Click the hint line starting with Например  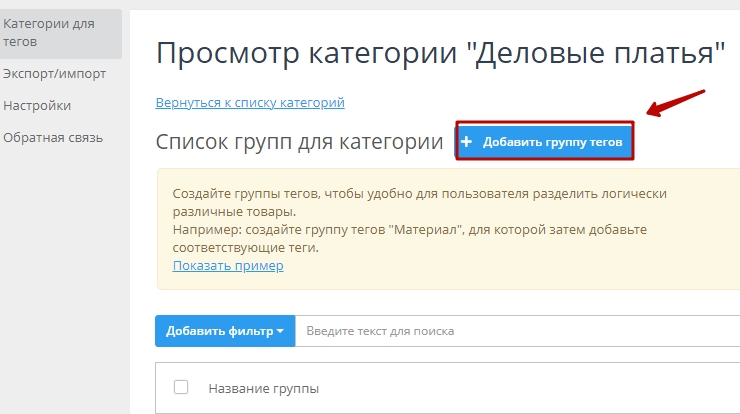409,230
